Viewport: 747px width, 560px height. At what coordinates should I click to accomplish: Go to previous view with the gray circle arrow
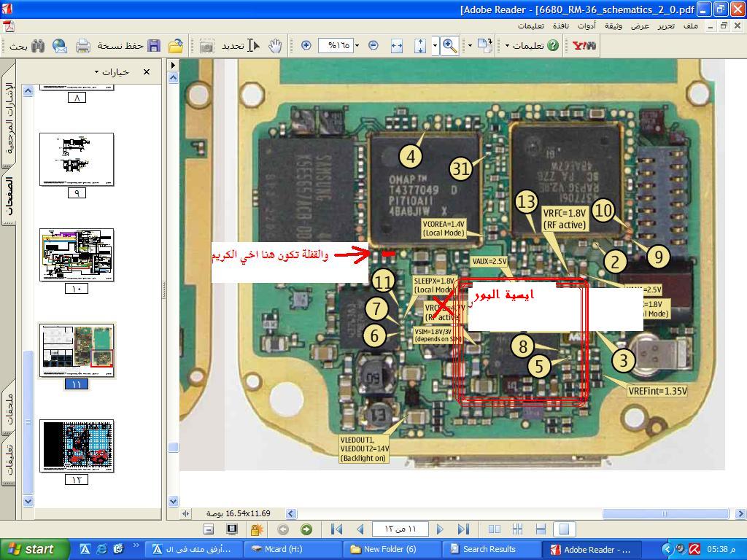(x=283, y=529)
